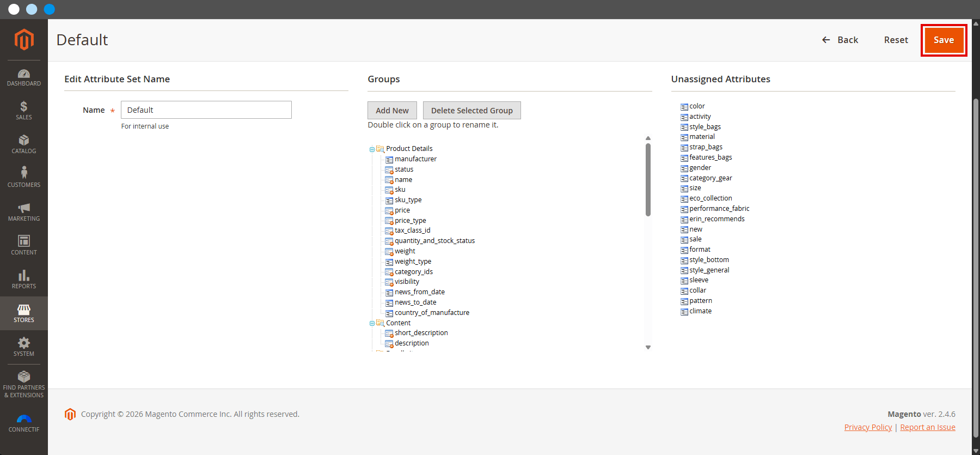Click the Magento footer logo
This screenshot has height=455, width=980.
point(70,414)
